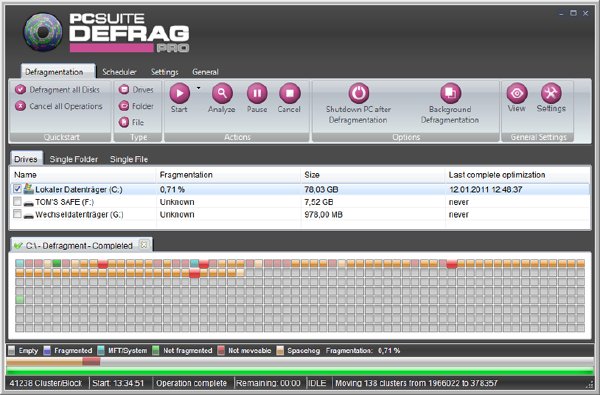Click the TOM'S SAFE drive icon
Screen dimensions: 600x395
point(29,203)
